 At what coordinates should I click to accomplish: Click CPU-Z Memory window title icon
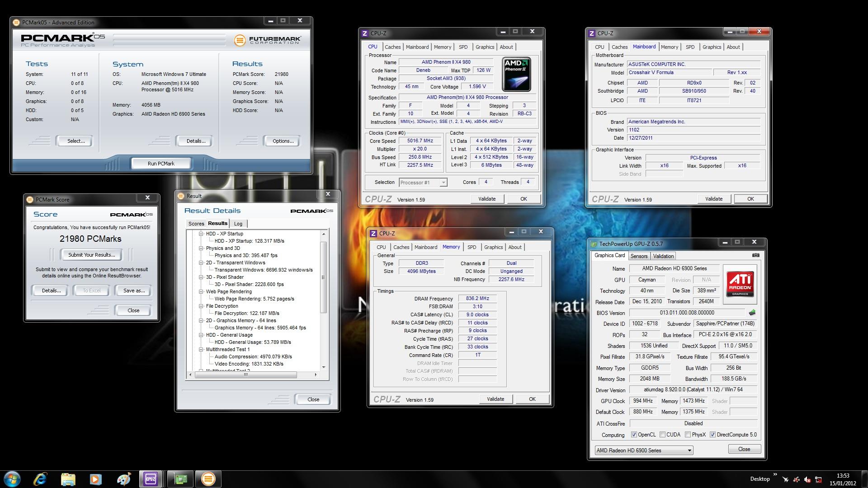[373, 233]
